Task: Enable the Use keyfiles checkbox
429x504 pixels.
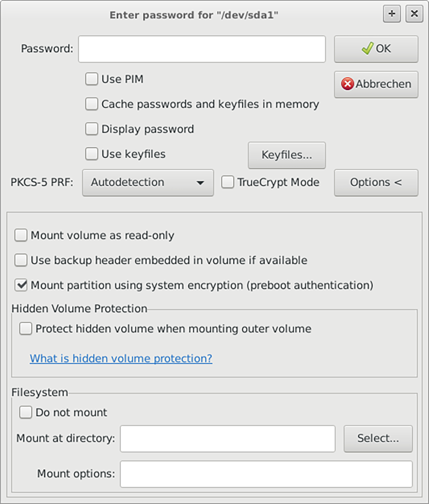Action: pos(92,154)
